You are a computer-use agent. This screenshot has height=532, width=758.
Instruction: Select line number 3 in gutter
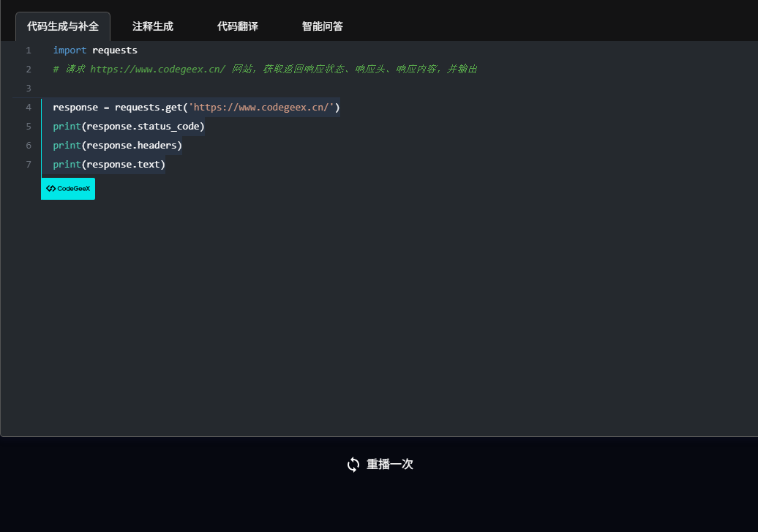pyautogui.click(x=29, y=89)
